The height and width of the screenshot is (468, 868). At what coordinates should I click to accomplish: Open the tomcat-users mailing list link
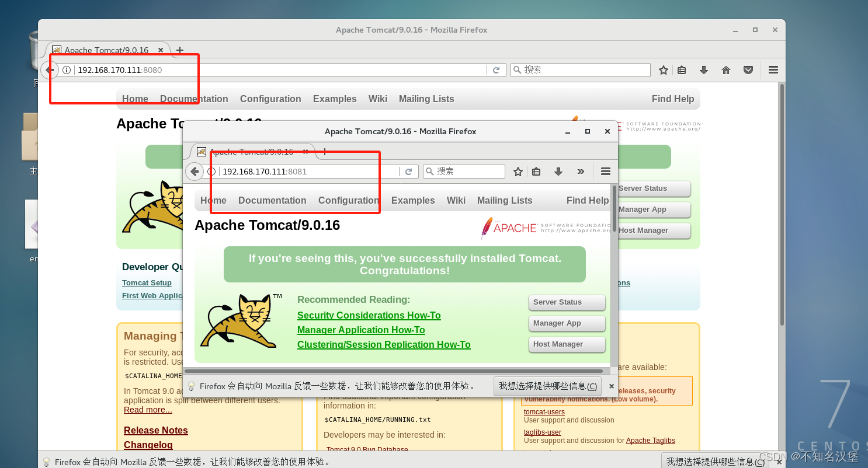pos(544,412)
